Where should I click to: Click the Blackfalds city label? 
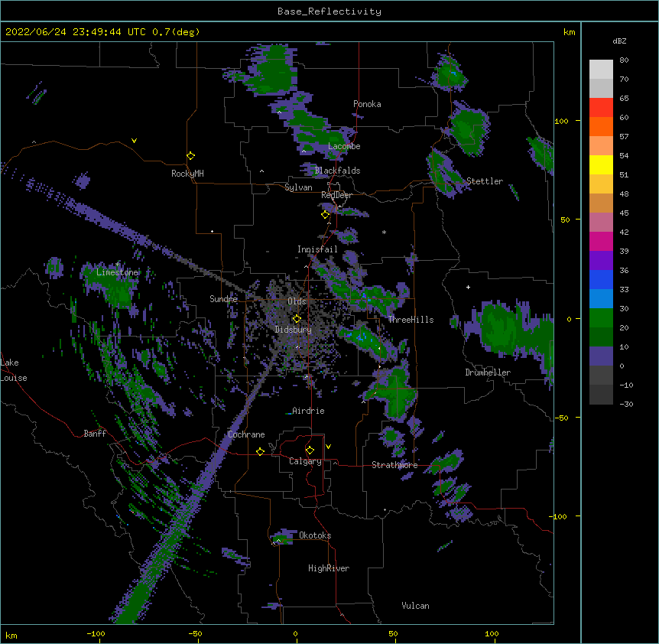pos(337,171)
